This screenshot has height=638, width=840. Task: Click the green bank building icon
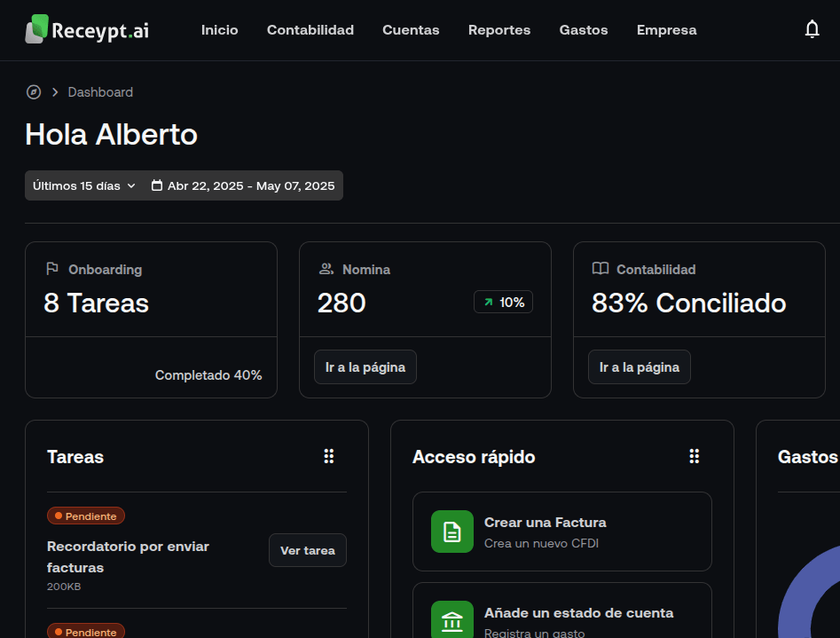(x=452, y=619)
